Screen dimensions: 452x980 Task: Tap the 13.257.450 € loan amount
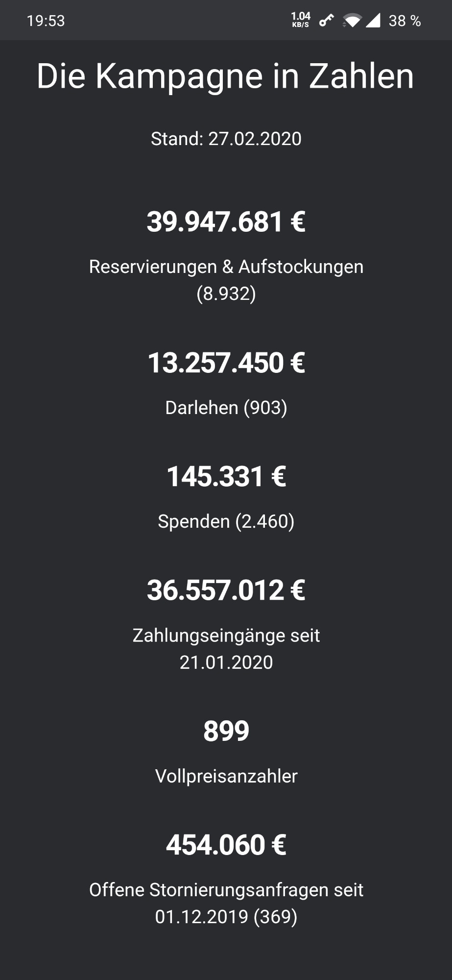point(226,363)
